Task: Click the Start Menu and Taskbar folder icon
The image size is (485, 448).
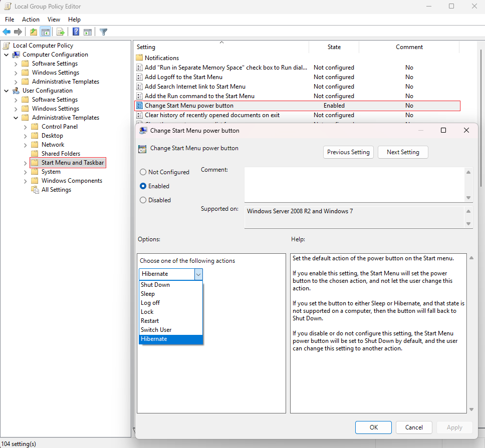Action: 35,163
